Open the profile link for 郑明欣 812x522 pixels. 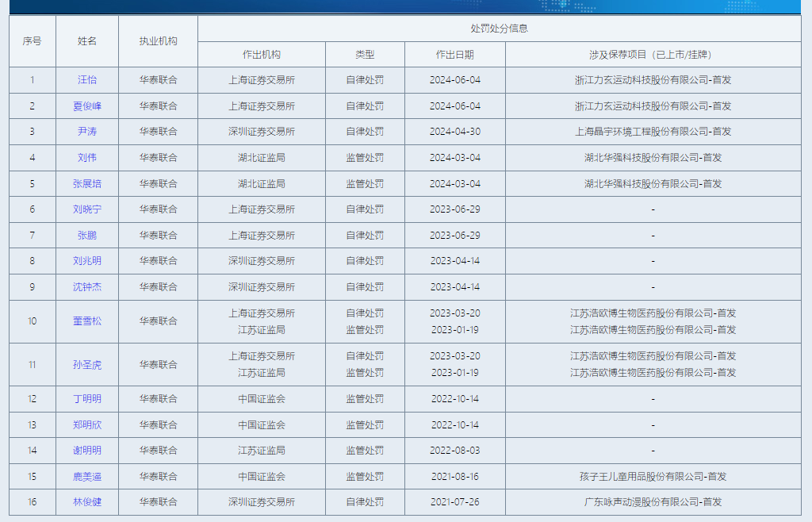click(87, 424)
